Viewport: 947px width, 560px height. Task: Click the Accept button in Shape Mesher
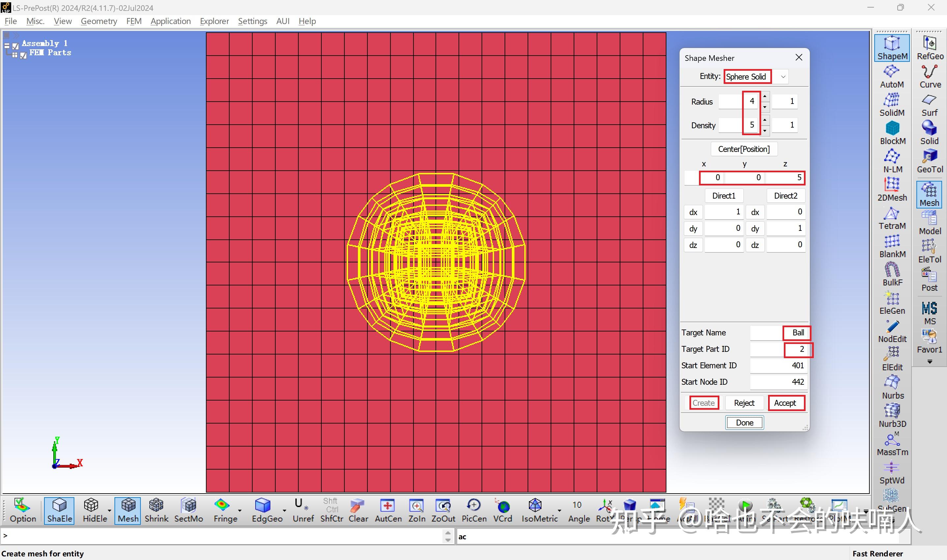[x=786, y=403]
